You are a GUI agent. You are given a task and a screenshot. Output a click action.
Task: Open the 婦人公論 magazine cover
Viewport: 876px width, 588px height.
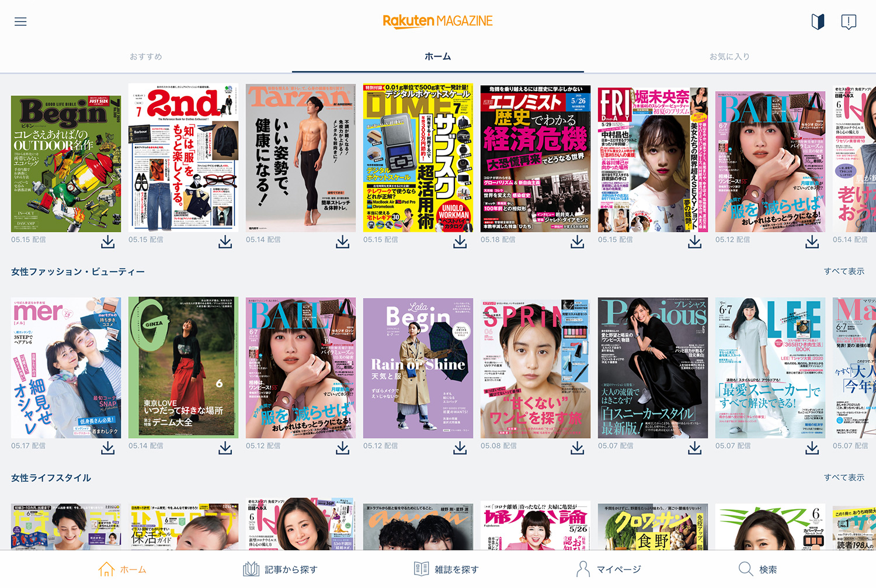click(x=536, y=526)
